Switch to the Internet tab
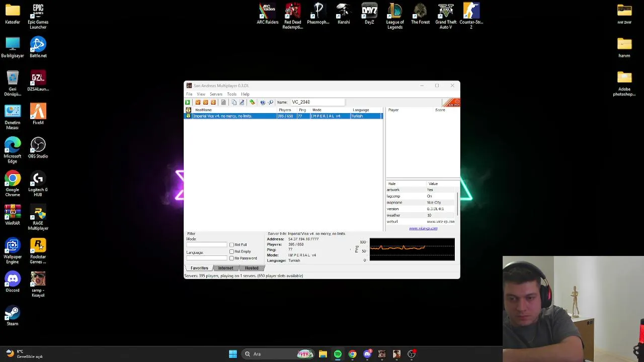This screenshot has width=644, height=362. [225, 268]
